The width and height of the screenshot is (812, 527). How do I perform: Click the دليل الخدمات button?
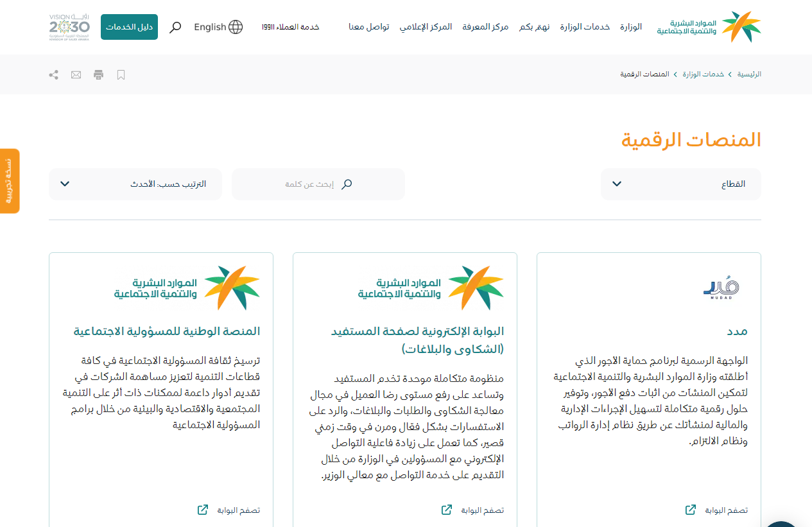129,27
